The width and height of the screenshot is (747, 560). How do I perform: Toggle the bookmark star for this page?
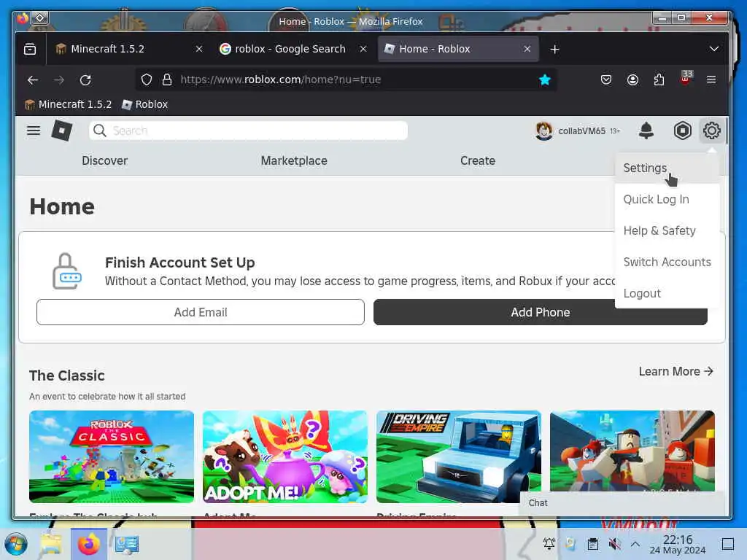tap(544, 79)
